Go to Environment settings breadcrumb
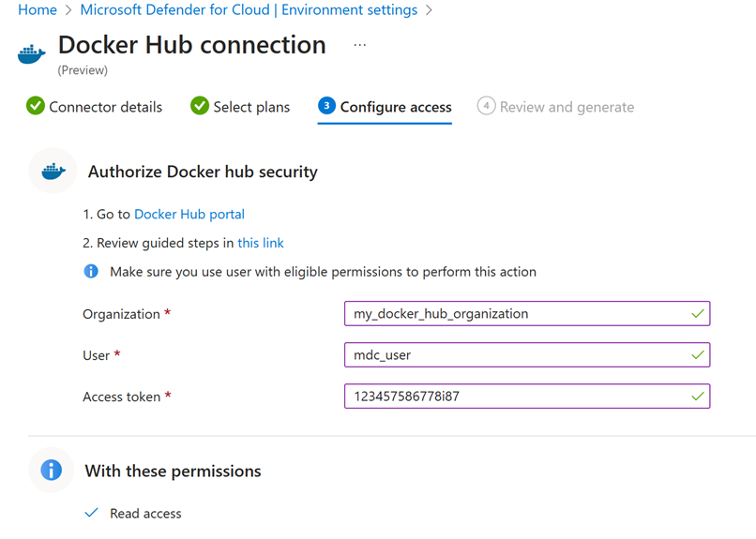 click(x=249, y=10)
